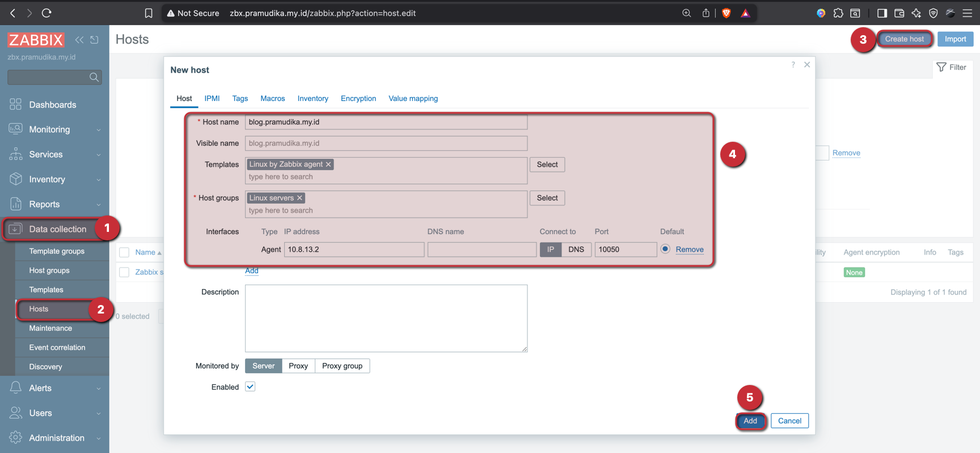Expand the Reports menu chevron

tap(99, 205)
